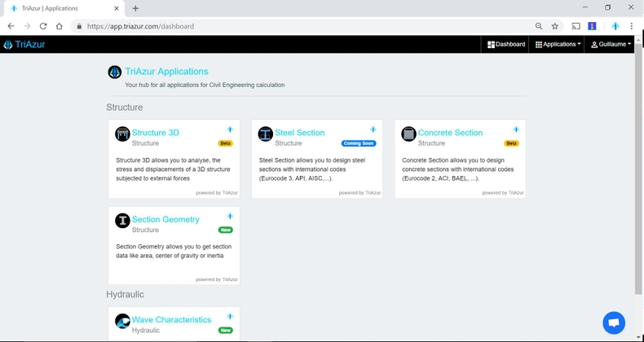The width and height of the screenshot is (644, 342).
Task: Click TriAzur mark on Wave Characteristics card
Action: 230,316
